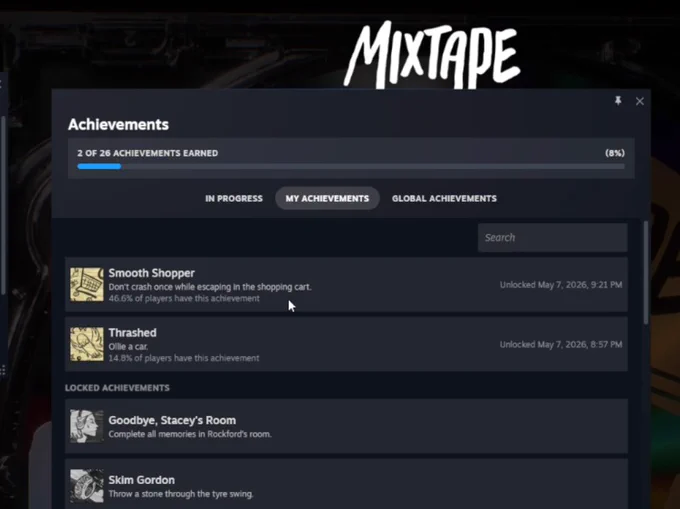Click the 'Ollie a car.' description
This screenshot has width=680, height=509.
[128, 346]
